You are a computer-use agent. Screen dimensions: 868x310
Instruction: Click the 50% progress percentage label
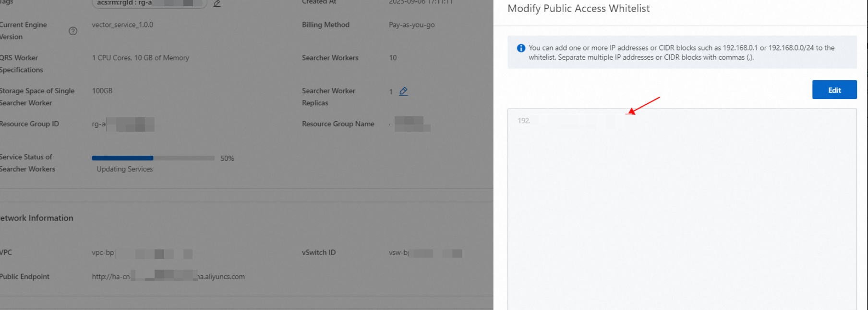227,158
